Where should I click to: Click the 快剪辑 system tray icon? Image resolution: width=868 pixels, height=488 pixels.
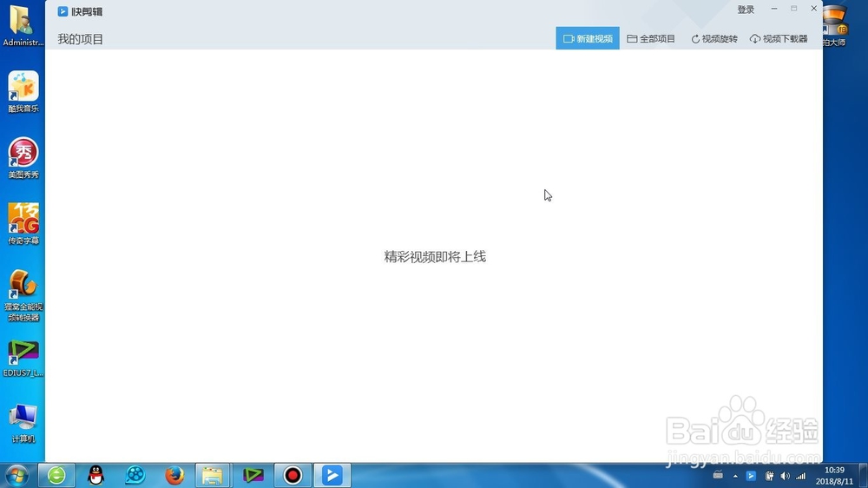pos(751,476)
